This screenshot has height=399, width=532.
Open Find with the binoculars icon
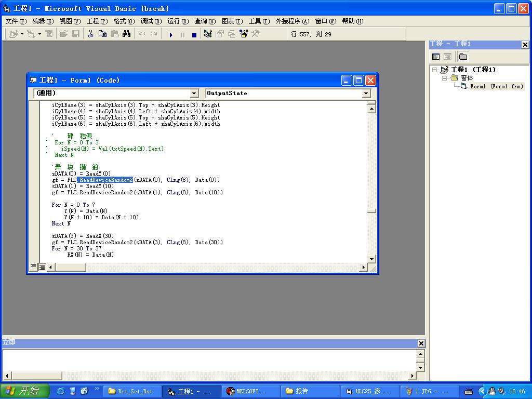(126, 34)
